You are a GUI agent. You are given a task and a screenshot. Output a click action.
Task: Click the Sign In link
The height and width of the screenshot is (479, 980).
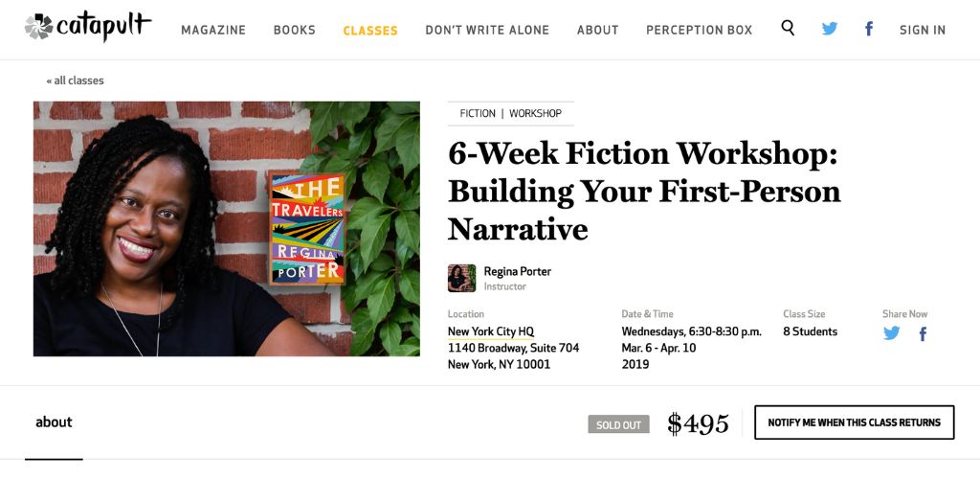[x=923, y=30]
